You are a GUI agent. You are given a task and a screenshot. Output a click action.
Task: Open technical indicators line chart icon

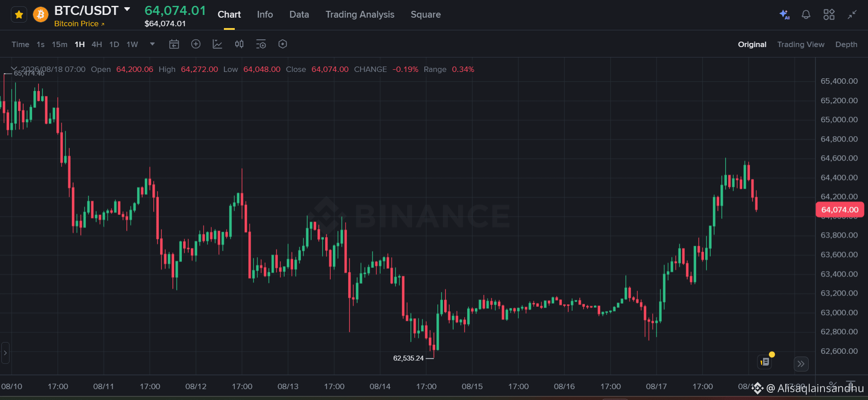pos(218,44)
